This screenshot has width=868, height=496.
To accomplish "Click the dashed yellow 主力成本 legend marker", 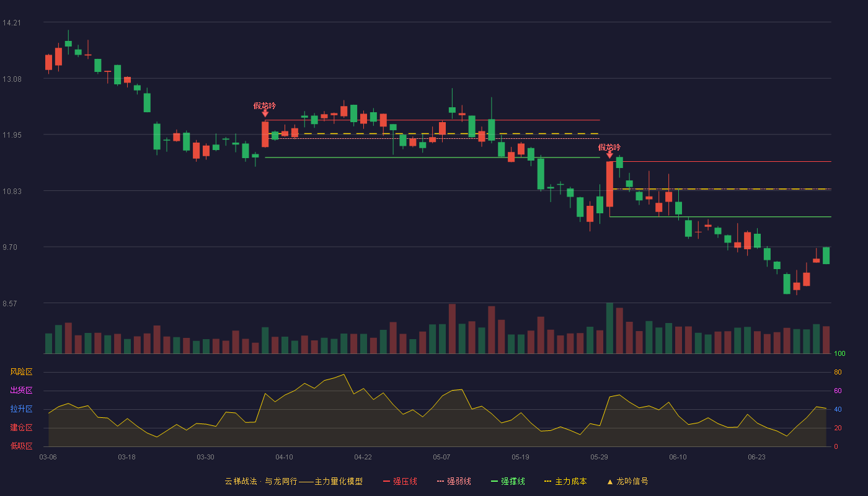I will click(547, 481).
